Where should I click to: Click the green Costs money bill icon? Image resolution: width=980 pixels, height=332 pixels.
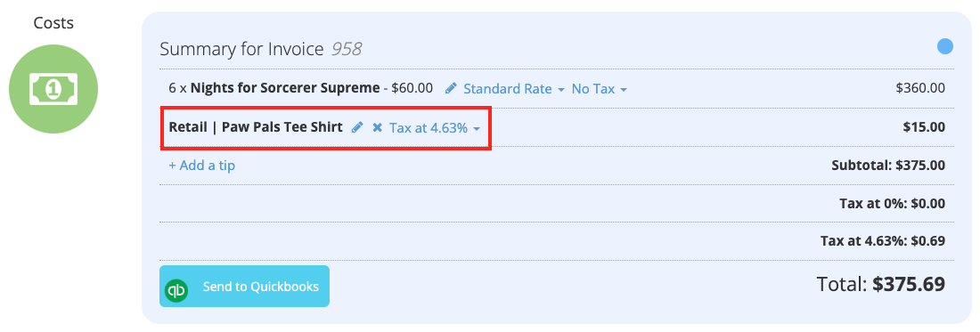tap(53, 89)
